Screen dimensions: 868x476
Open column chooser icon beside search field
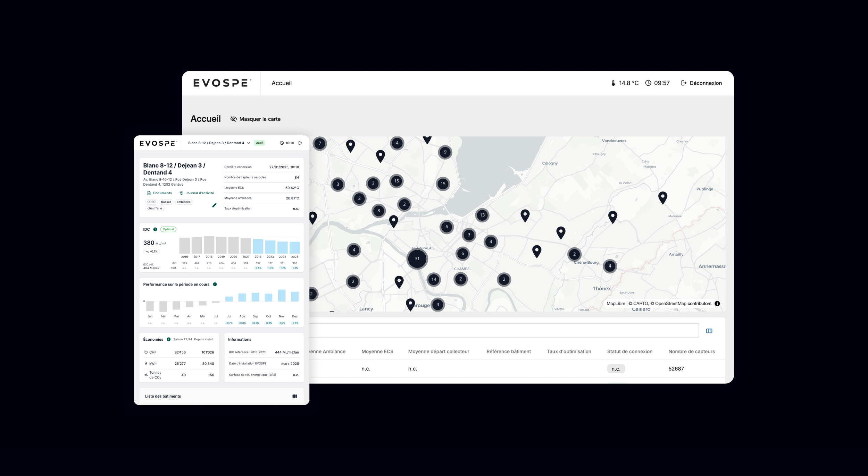[709, 331]
